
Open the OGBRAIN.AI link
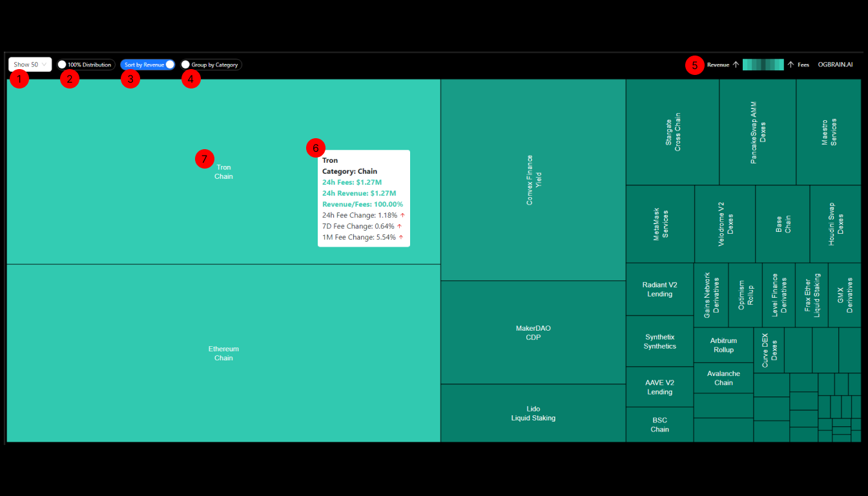tap(835, 64)
